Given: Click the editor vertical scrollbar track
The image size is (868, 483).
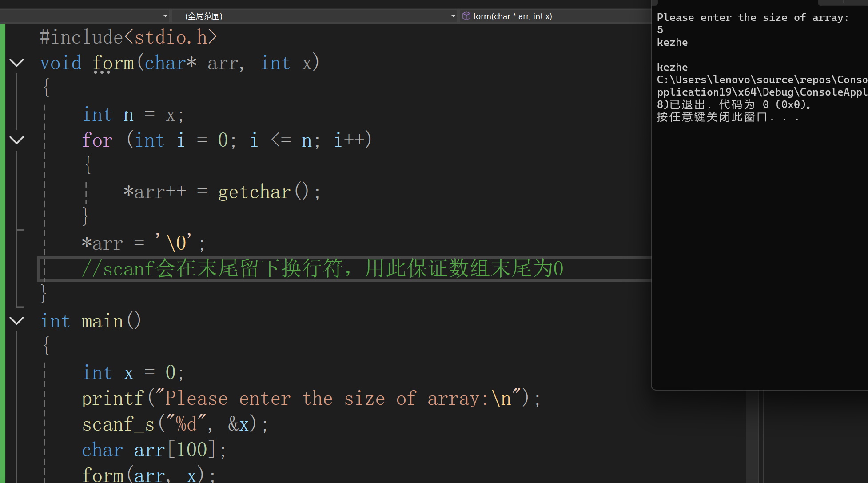Looking at the screenshot, I should tap(753, 435).
